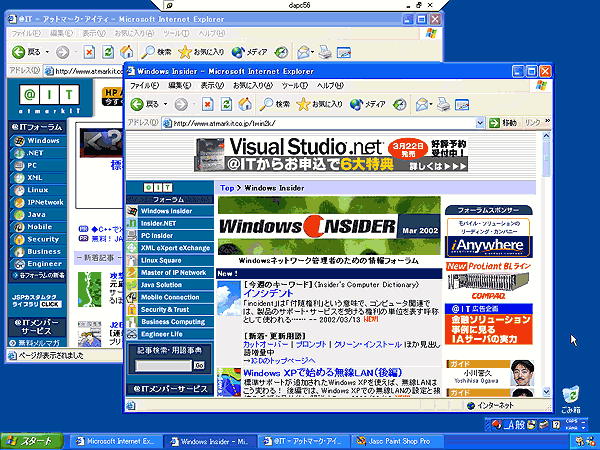Click History icon in @IT background window
This screenshot has height=450, width=600.
(281, 52)
